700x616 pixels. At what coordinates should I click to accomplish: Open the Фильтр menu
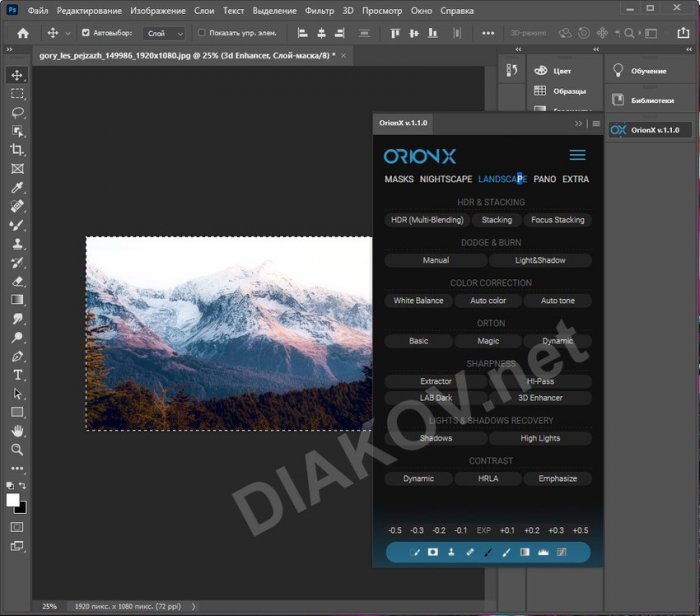click(x=319, y=11)
